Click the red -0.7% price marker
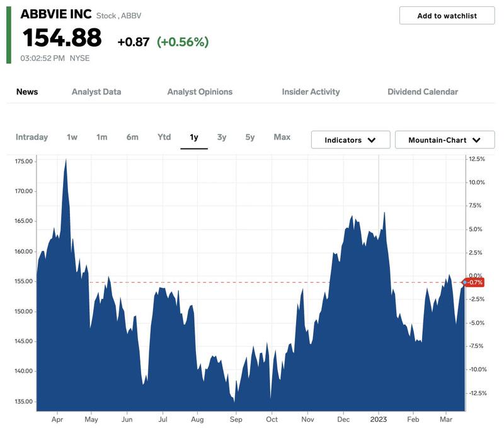Viewport: 504px width, 433px height. coord(473,283)
